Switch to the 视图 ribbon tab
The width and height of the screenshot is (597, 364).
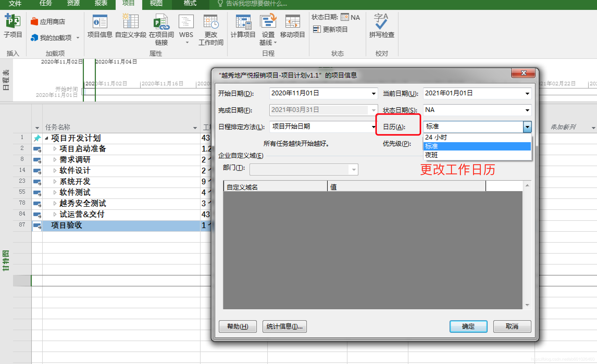click(156, 3)
